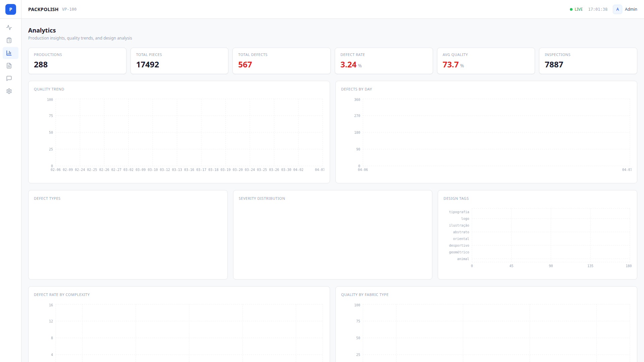This screenshot has height=362, width=644.
Task: Select the PRODUCTIONS stat card showing 288
Action: (x=77, y=61)
